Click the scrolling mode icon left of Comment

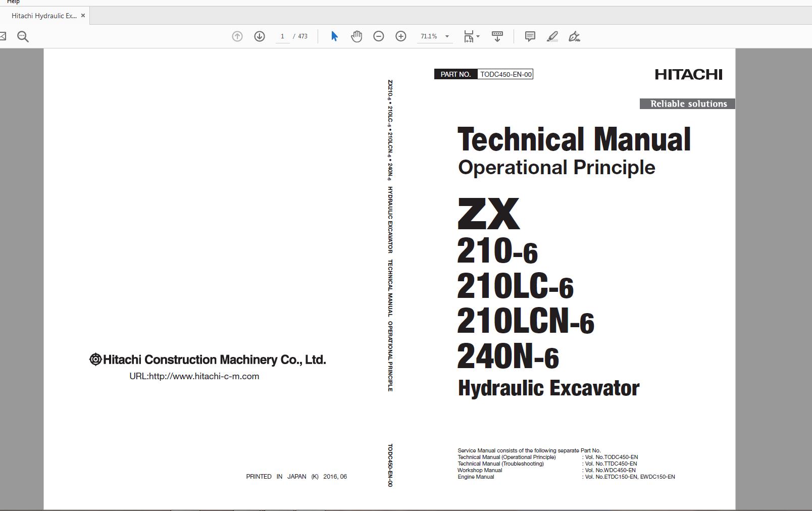(x=497, y=36)
